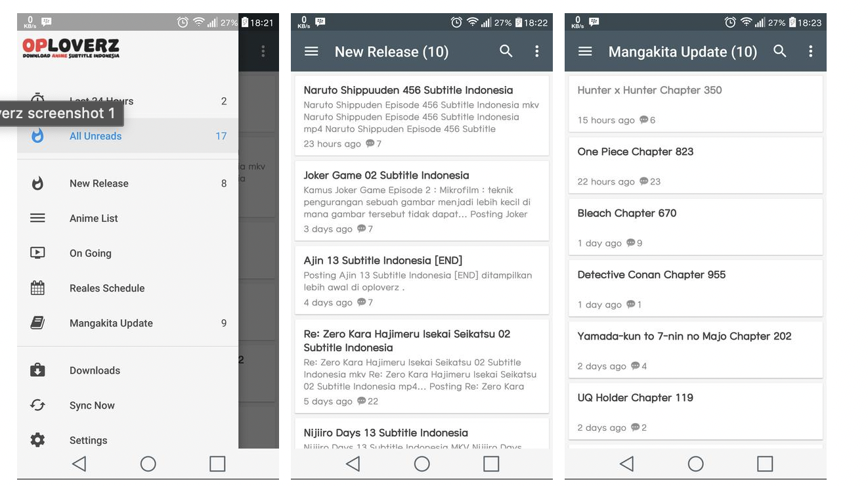Click the flame icon beside All Unreads
This screenshot has width=868, height=486.
click(38, 136)
